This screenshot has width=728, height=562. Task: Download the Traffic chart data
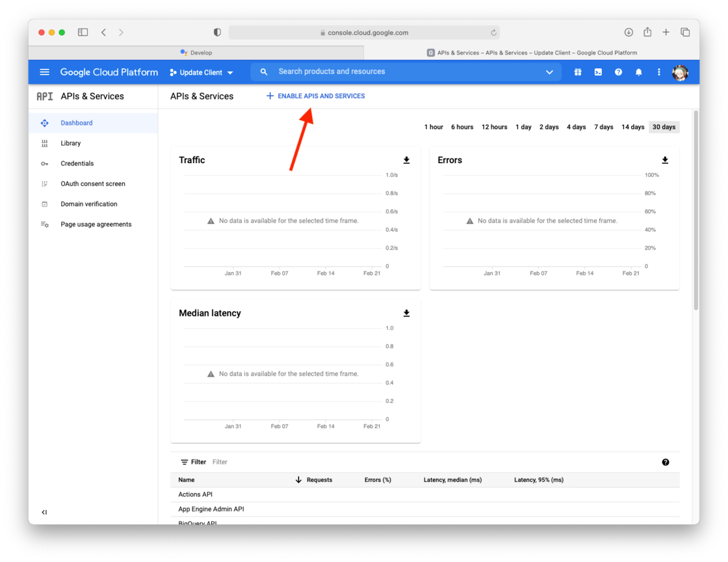[x=406, y=160]
